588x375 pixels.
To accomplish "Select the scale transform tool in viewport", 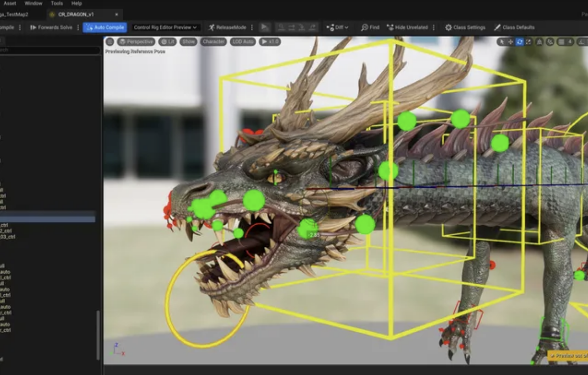I will coord(528,42).
